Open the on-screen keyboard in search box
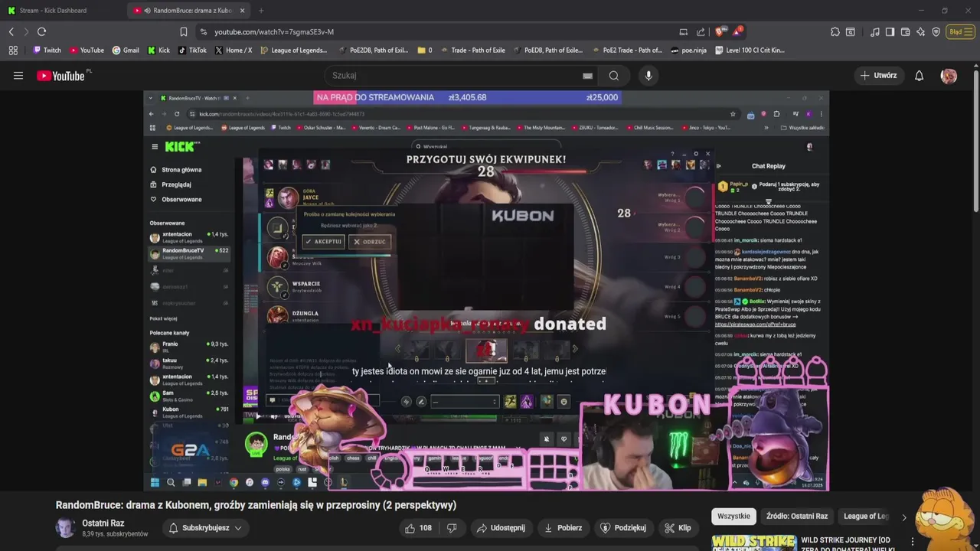The width and height of the screenshot is (980, 551). tap(587, 76)
